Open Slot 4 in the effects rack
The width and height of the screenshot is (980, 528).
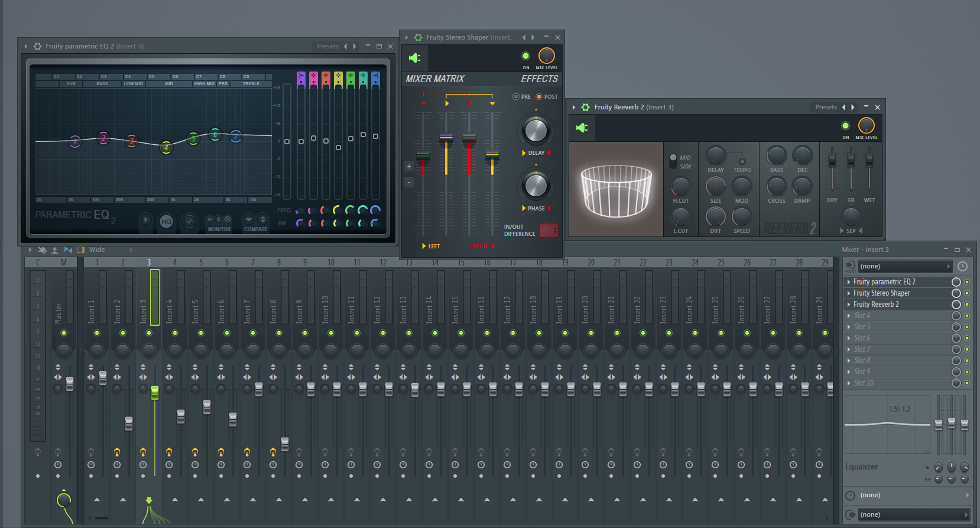[x=862, y=316]
